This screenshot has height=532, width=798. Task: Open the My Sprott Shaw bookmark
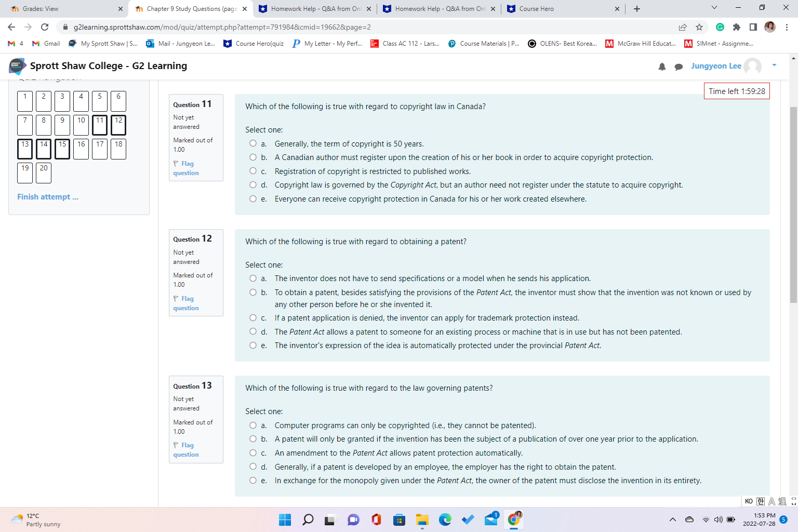[x=103, y=44]
